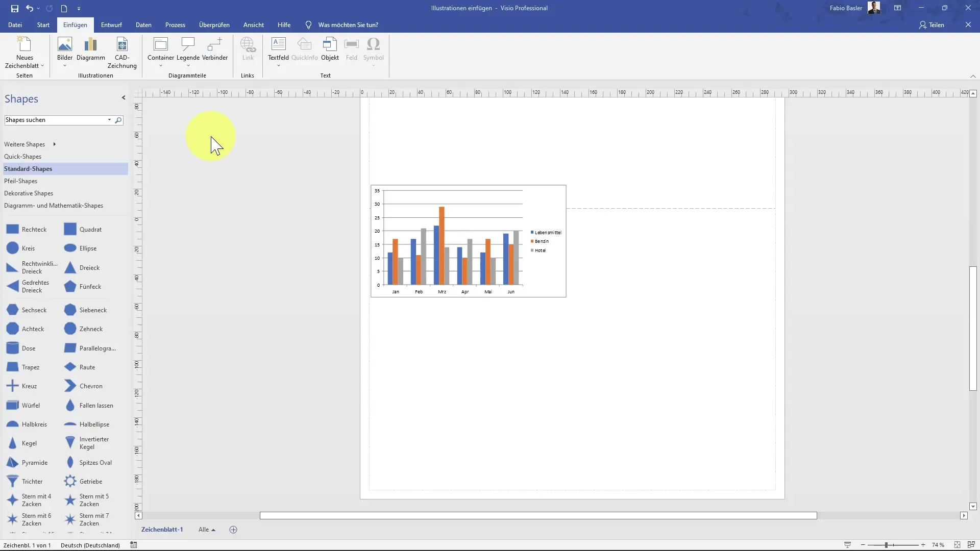
Task: Switch to the Ansicht tab
Action: 254,24
